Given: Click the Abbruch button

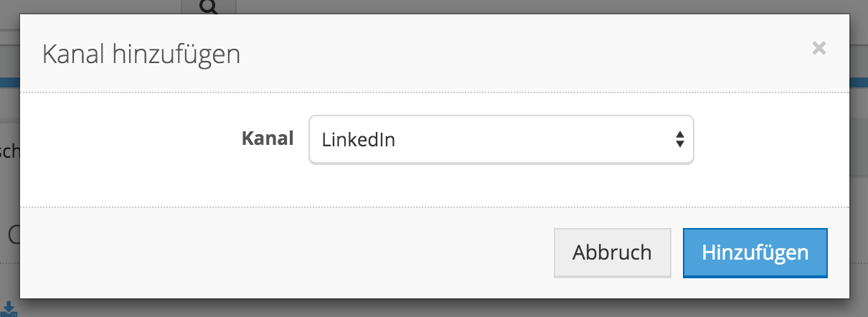Looking at the screenshot, I should [612, 252].
